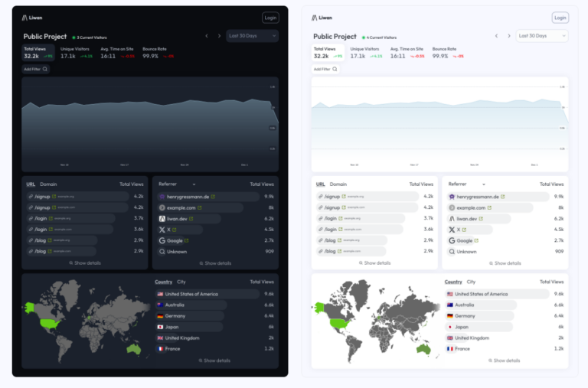Open Last 30 Days dropdown in dark dashboard
The image size is (588, 388).
click(x=253, y=36)
